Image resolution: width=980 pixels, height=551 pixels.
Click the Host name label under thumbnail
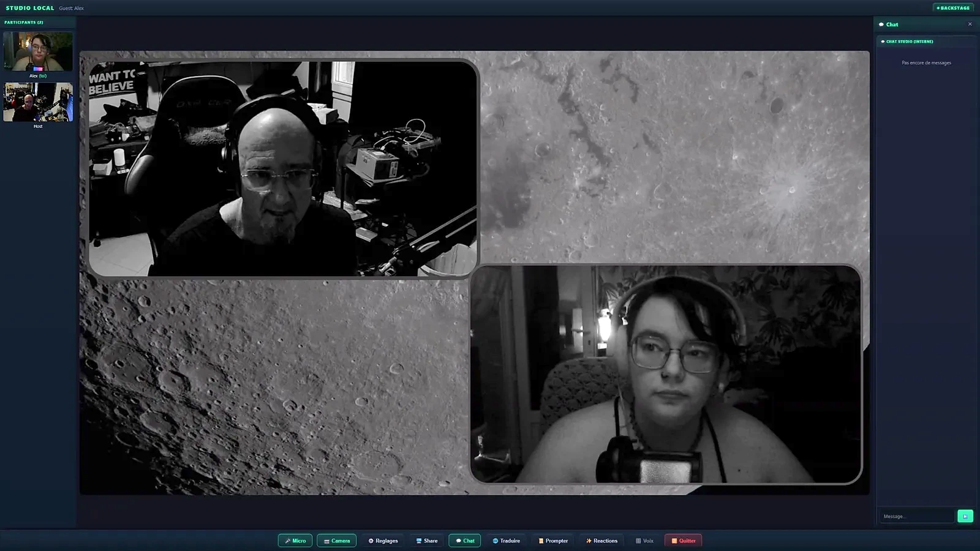coord(38,126)
